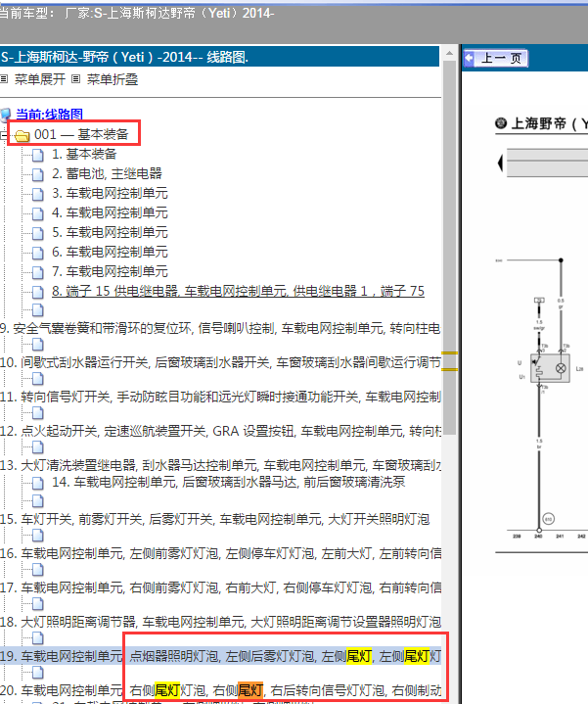
Task: Select 6. 车载电网控制单元 entry
Action: point(110,252)
